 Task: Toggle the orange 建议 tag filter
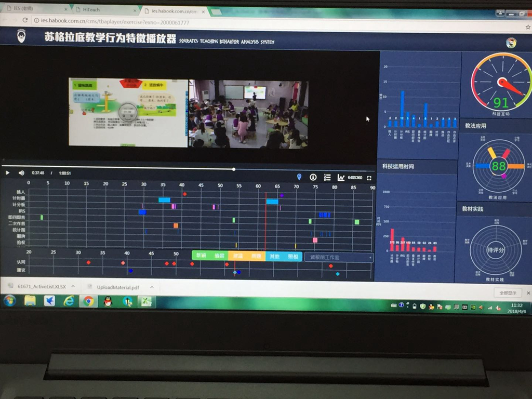click(x=238, y=256)
